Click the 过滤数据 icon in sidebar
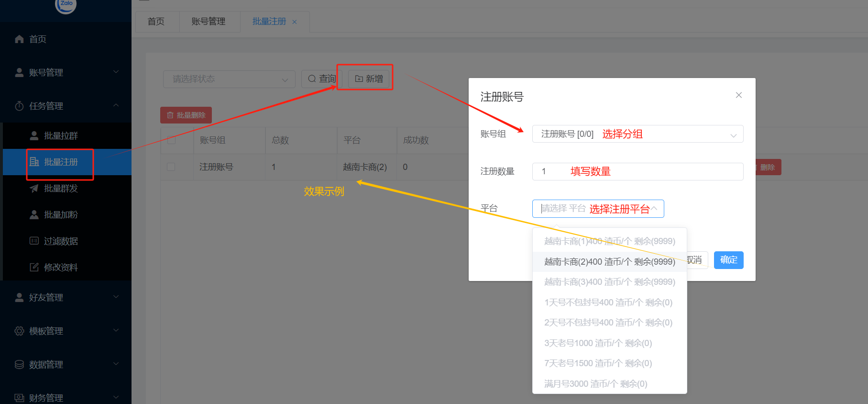 pyautogui.click(x=34, y=241)
